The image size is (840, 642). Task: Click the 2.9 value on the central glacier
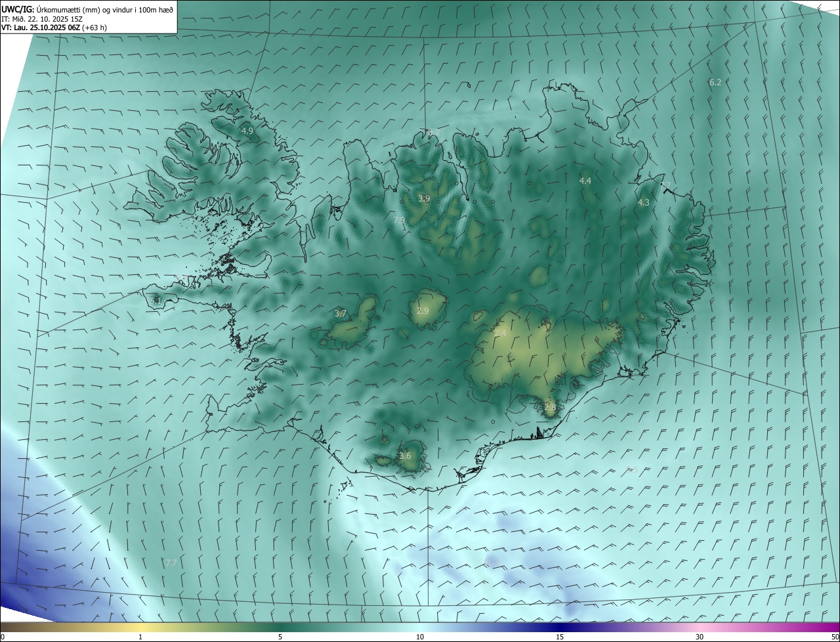coord(423,310)
